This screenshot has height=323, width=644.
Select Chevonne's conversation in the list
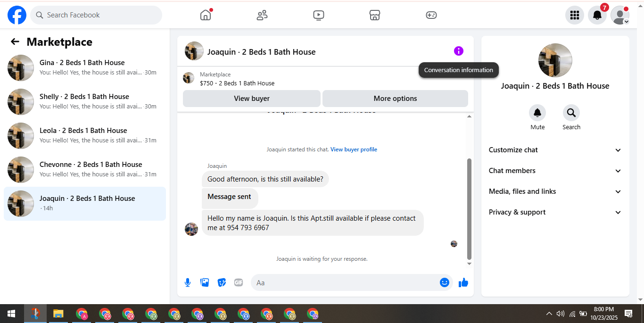point(85,170)
